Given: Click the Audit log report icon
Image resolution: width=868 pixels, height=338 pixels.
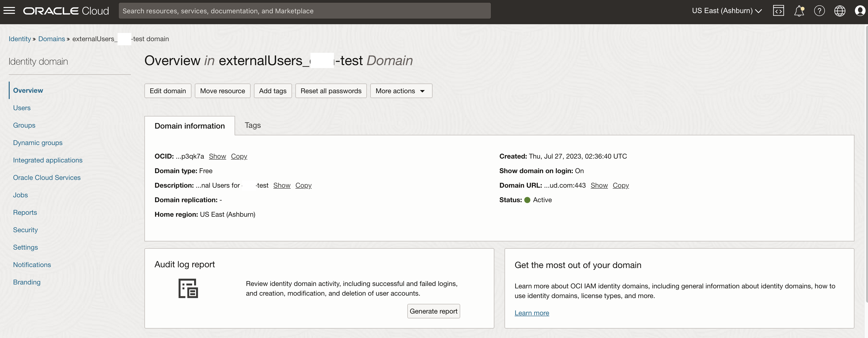Looking at the screenshot, I should [188, 288].
